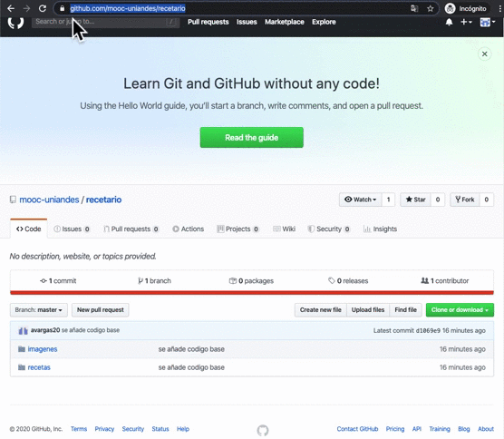Click Find file
This screenshot has height=439, width=504.
click(405, 310)
